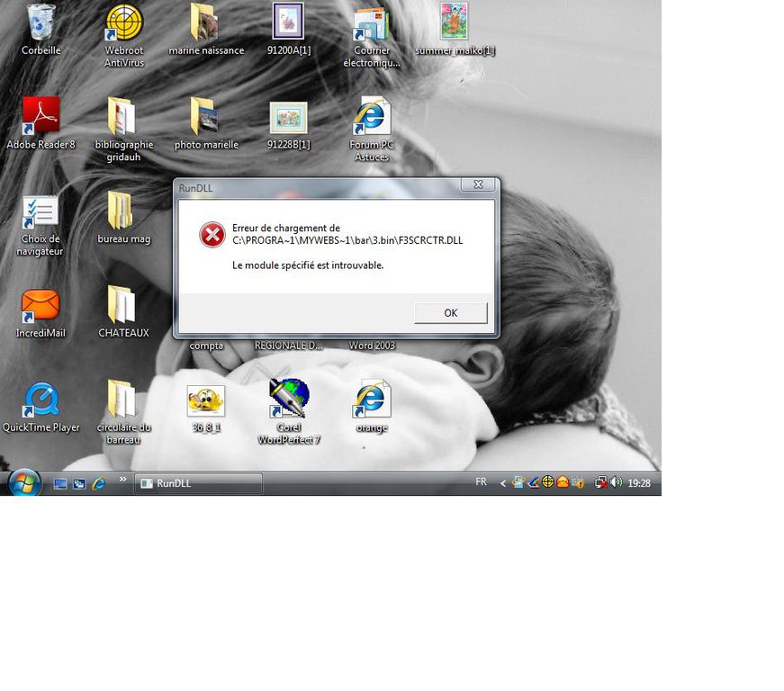The image size is (784, 691).
Task: Click OK in the RunDLL error dialog
Action: tap(450, 313)
